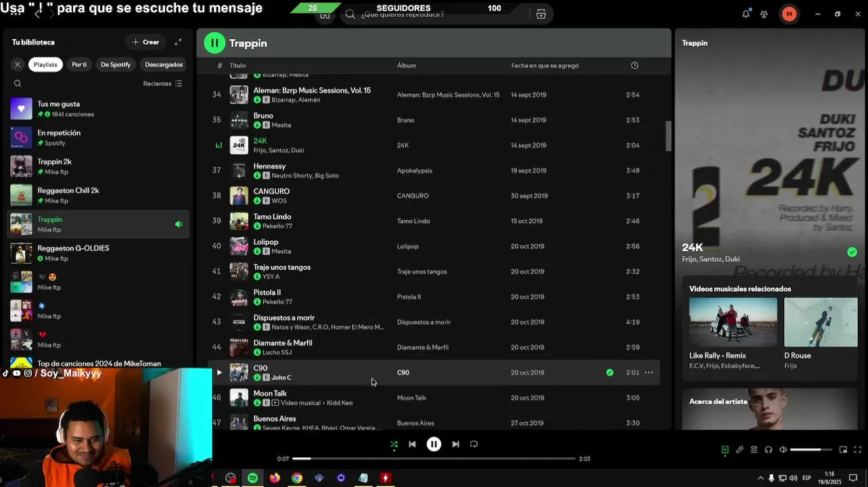Open the browse icon beside search

point(541,14)
